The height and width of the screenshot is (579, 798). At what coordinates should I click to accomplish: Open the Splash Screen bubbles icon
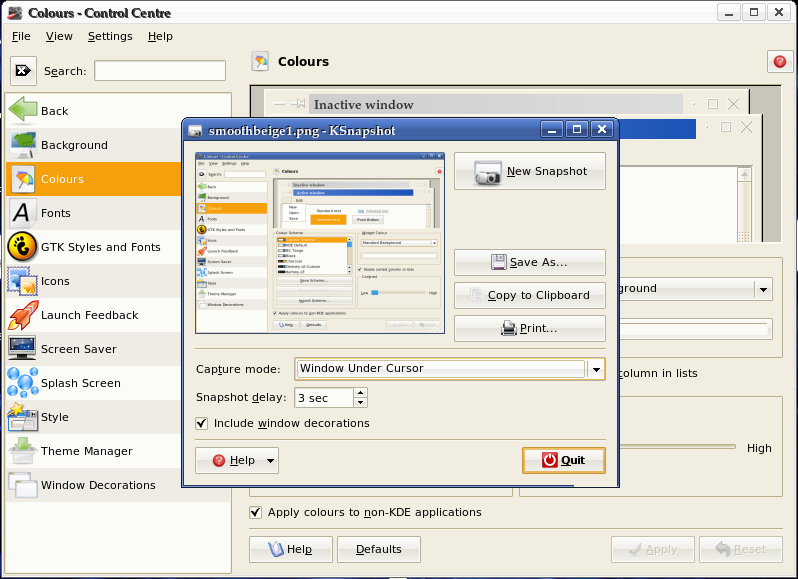click(x=23, y=383)
